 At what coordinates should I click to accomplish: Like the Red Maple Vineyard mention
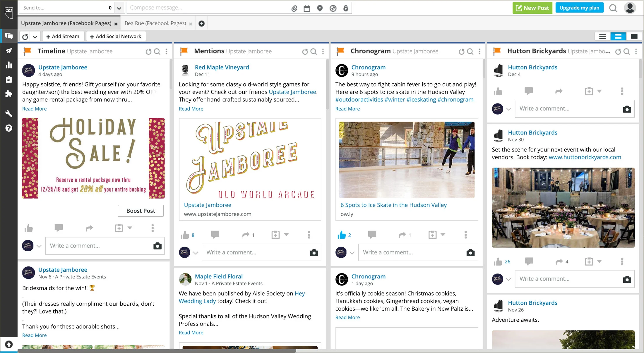185,235
